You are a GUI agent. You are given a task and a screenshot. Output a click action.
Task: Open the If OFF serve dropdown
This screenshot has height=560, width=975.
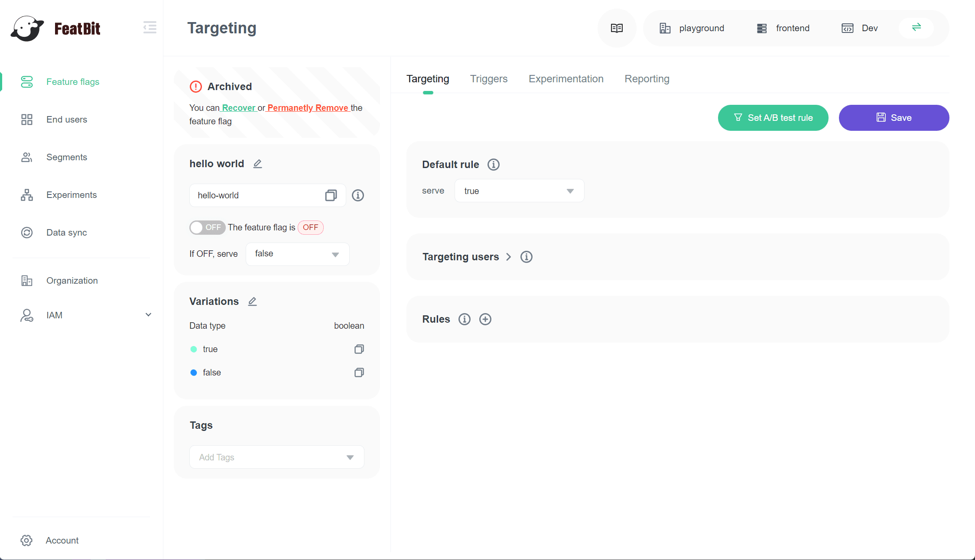point(297,254)
